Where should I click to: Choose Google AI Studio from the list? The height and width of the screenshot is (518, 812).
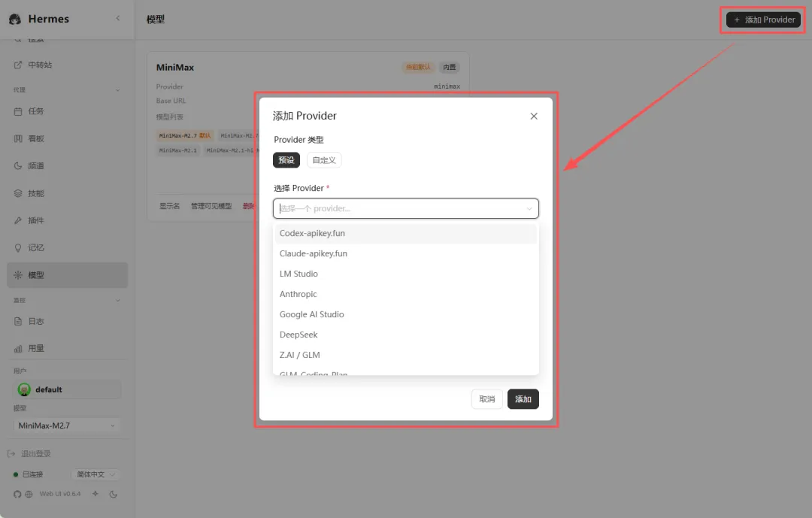click(406, 314)
